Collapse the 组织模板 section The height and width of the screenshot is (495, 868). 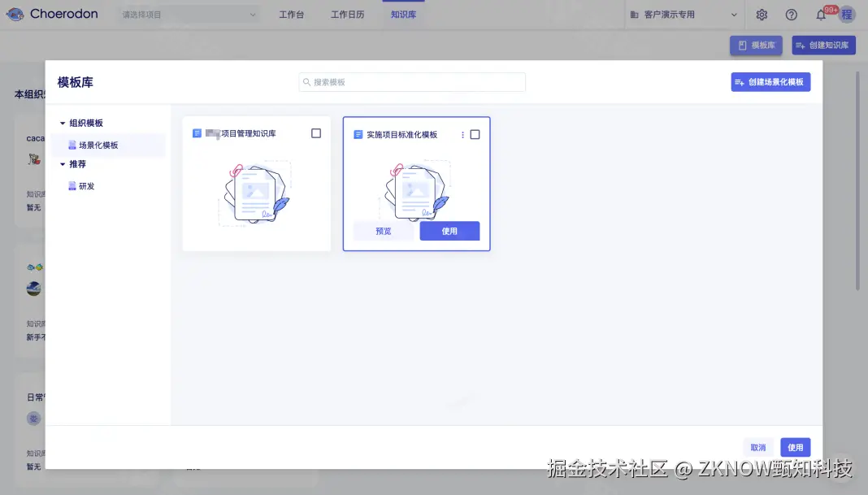(63, 123)
